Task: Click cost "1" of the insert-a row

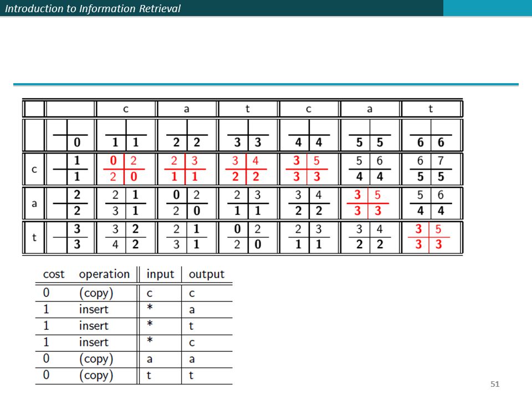Action: 46,309
